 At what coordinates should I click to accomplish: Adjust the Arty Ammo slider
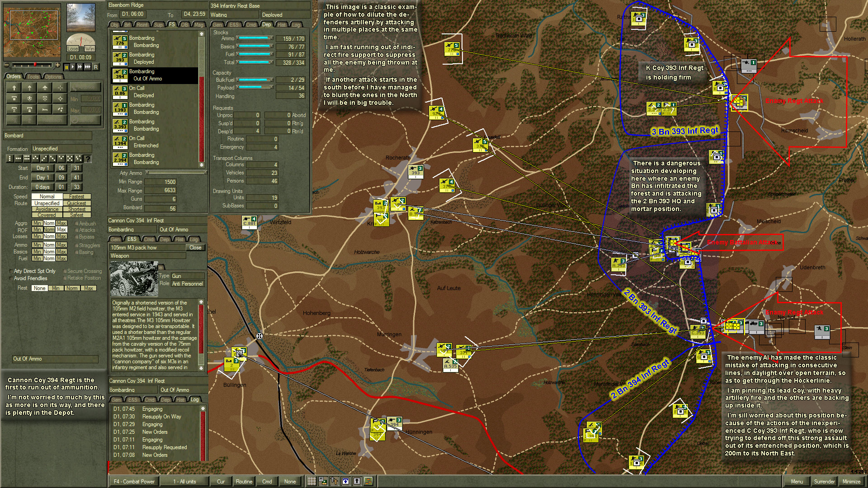coord(176,173)
